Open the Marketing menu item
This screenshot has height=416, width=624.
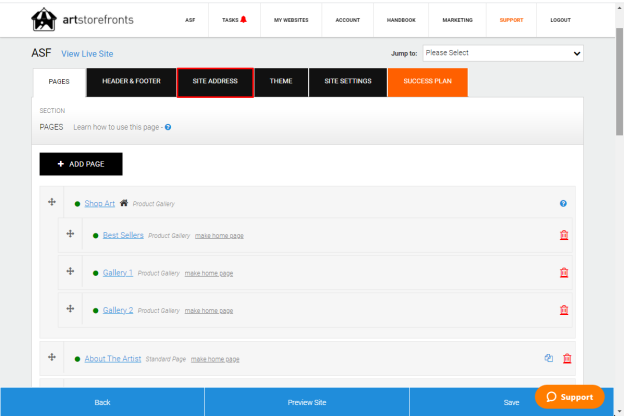[x=458, y=20]
